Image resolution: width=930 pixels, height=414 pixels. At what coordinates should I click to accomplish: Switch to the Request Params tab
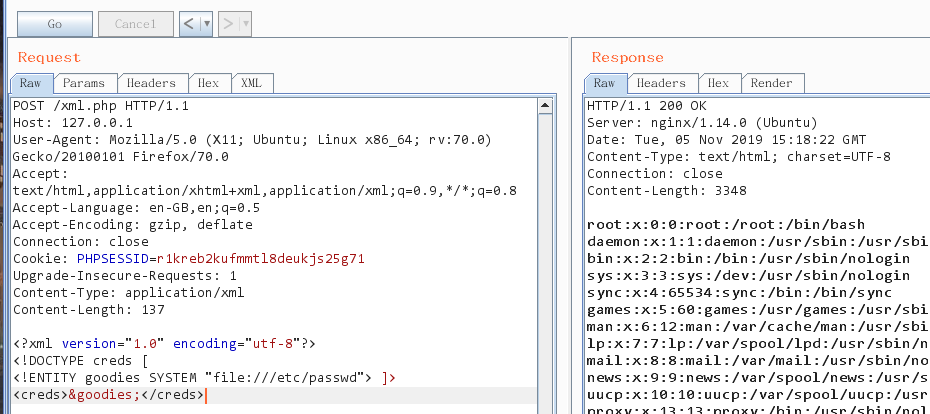click(x=84, y=83)
